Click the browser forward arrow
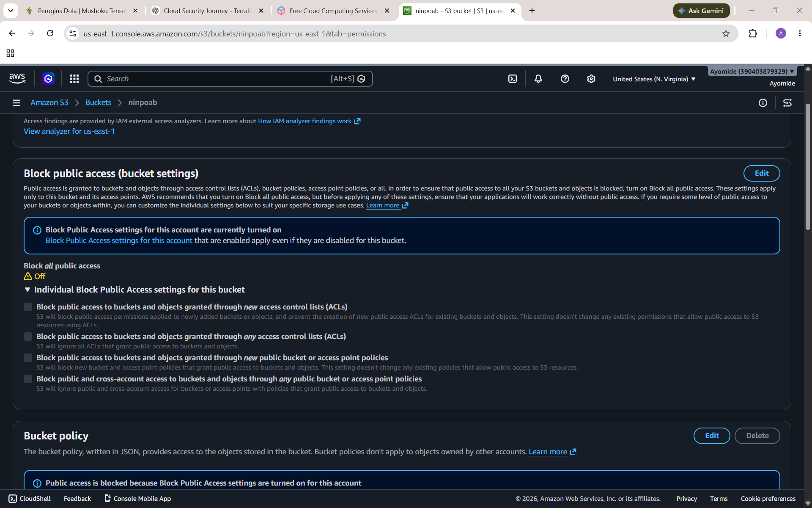Viewport: 812px width, 508px height. point(31,33)
